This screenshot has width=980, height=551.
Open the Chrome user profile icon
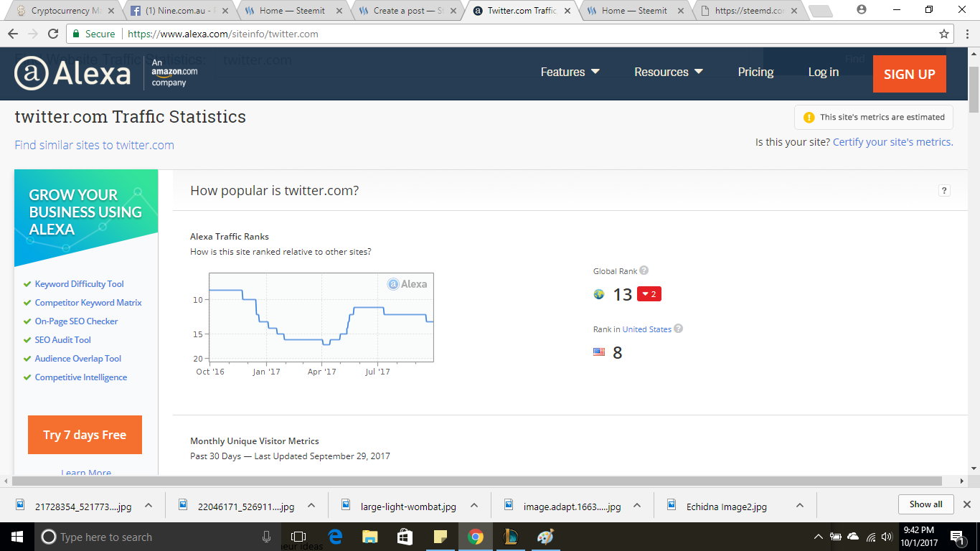coord(862,9)
